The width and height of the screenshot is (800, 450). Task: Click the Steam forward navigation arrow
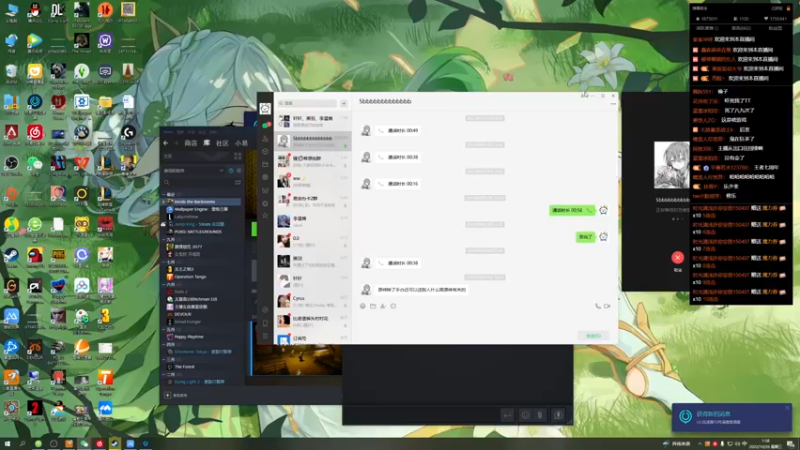176,143
